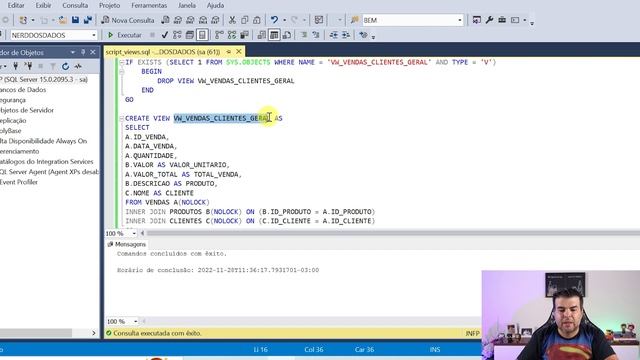The height and width of the screenshot is (360, 640).
Task: Click the Toolbox icon
Action: tap(502, 20)
